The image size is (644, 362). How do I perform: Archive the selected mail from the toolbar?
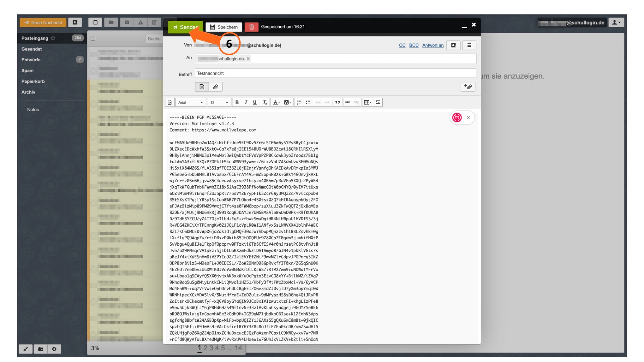[127, 22]
